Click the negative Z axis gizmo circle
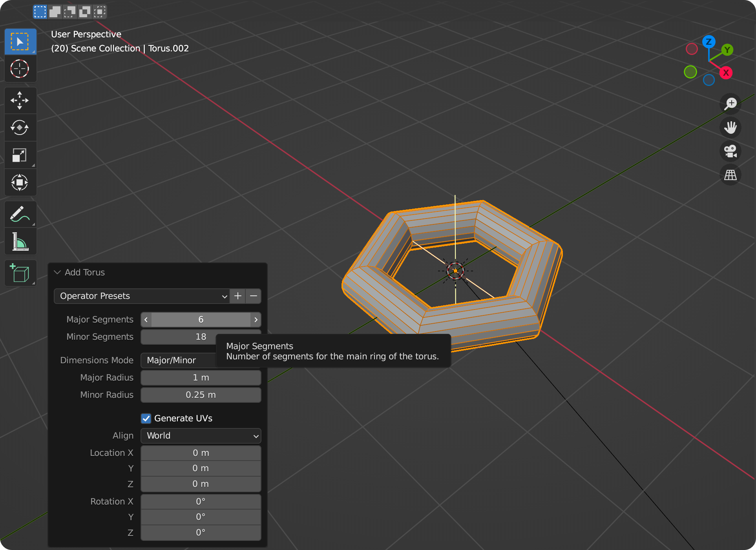The height and width of the screenshot is (550, 756). (709, 80)
